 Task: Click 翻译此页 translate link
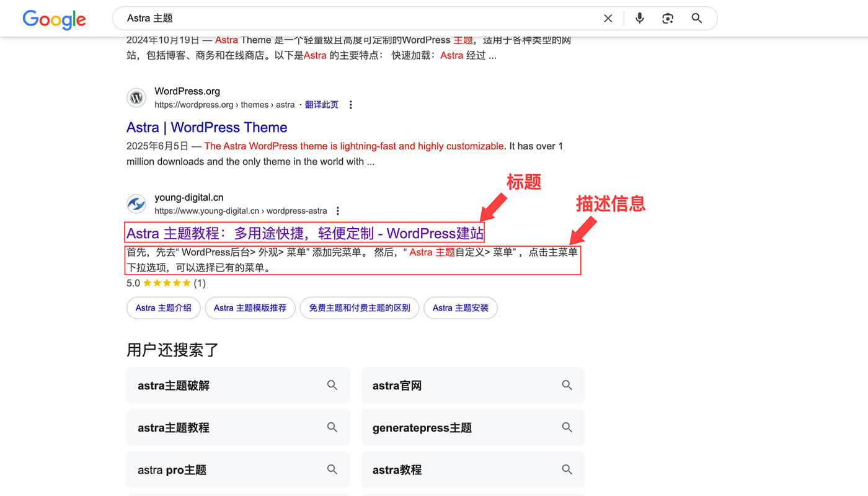(x=322, y=105)
